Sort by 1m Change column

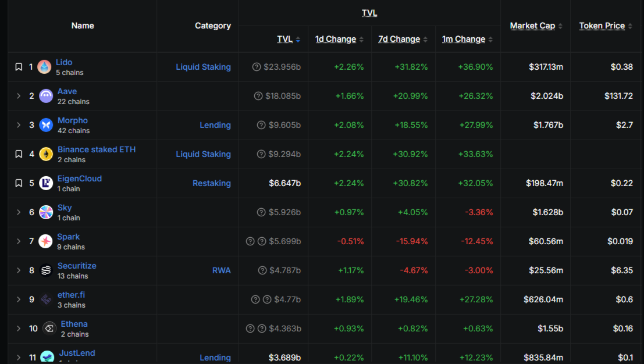click(467, 40)
